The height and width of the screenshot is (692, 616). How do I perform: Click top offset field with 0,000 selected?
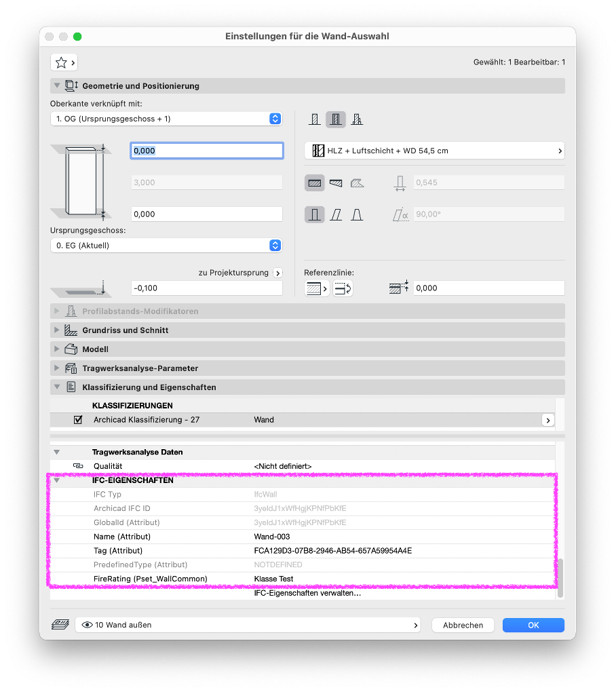207,151
